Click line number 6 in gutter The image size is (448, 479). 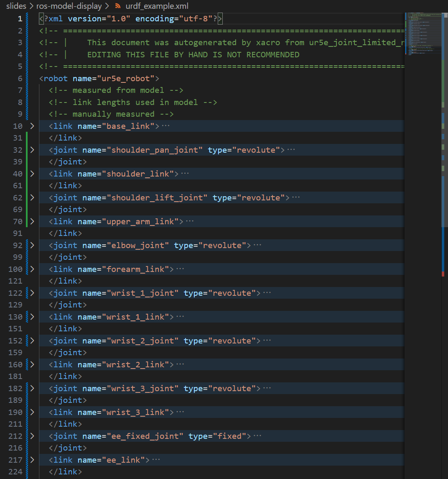(x=20, y=78)
